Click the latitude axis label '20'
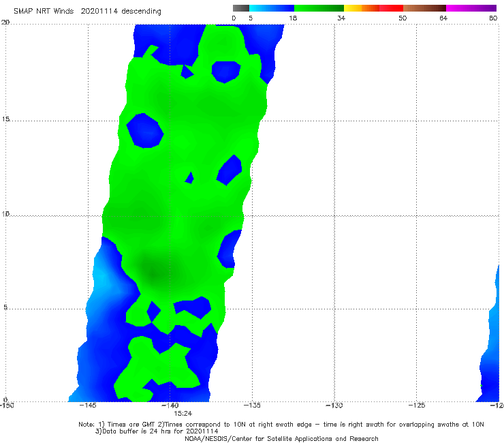504x443 pixels. click(5, 22)
